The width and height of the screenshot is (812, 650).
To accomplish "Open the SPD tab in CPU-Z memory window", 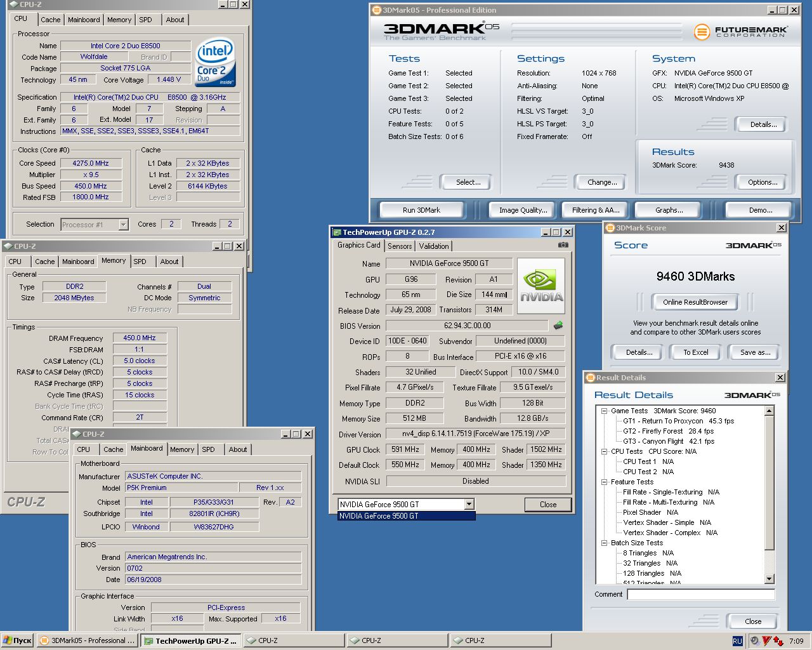I will pos(140,262).
